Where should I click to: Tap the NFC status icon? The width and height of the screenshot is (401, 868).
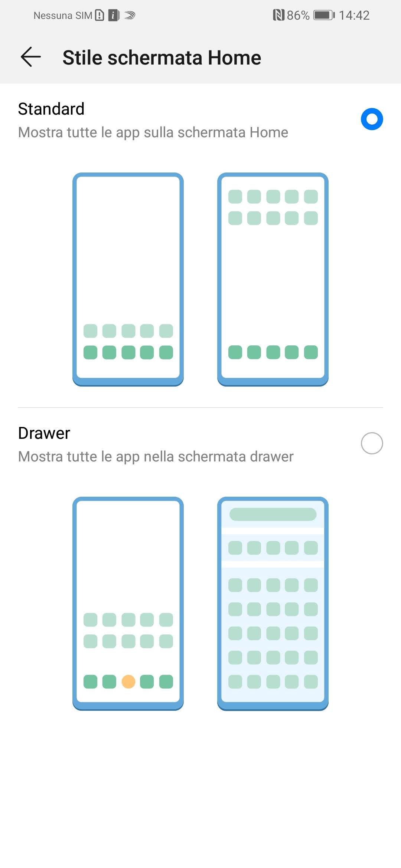tap(278, 15)
